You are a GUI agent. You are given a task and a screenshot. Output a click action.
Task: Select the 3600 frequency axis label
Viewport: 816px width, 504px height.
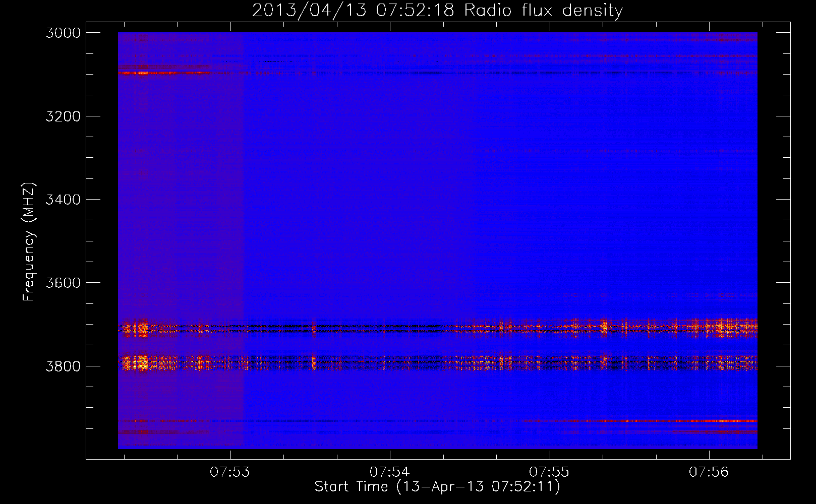(x=63, y=283)
